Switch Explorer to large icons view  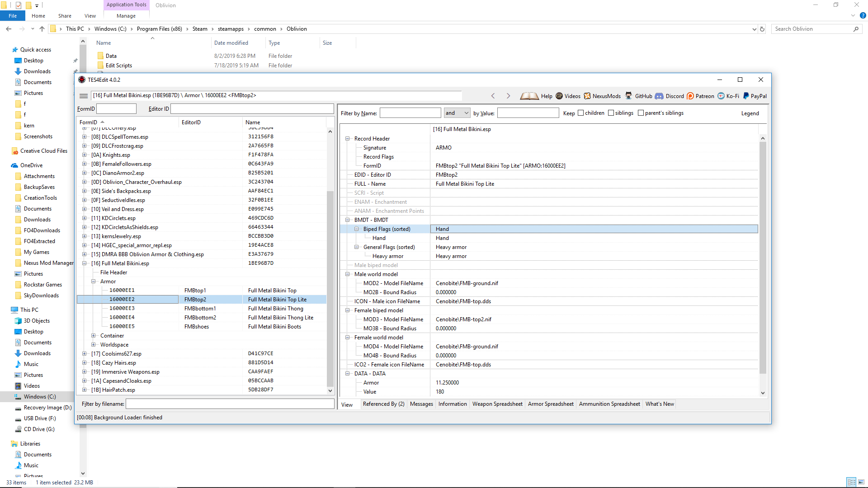[861, 482]
